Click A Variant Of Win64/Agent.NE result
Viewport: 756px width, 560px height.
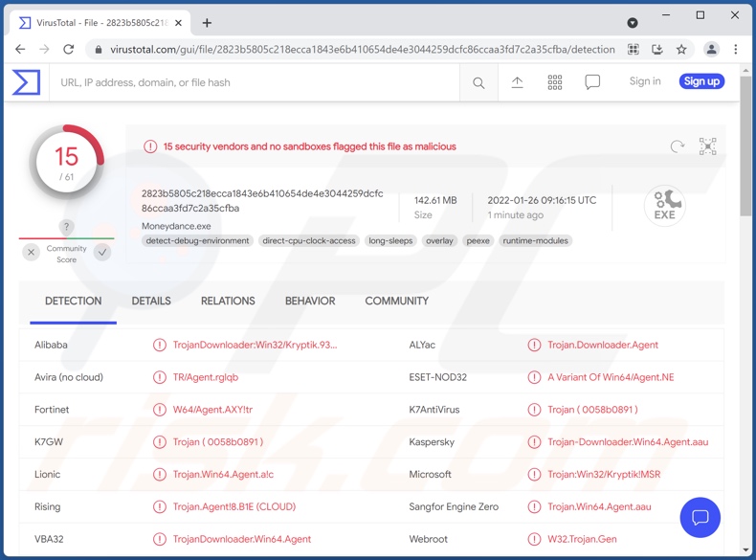pos(611,377)
